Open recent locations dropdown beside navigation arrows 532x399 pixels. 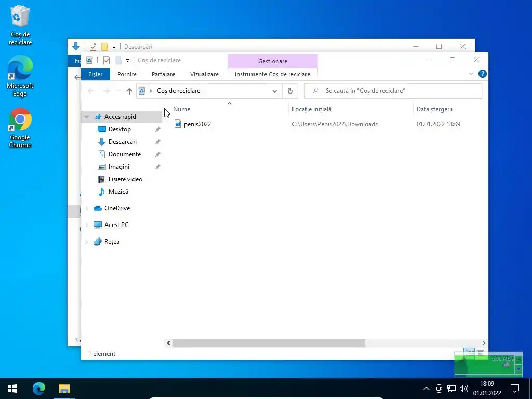[118, 91]
